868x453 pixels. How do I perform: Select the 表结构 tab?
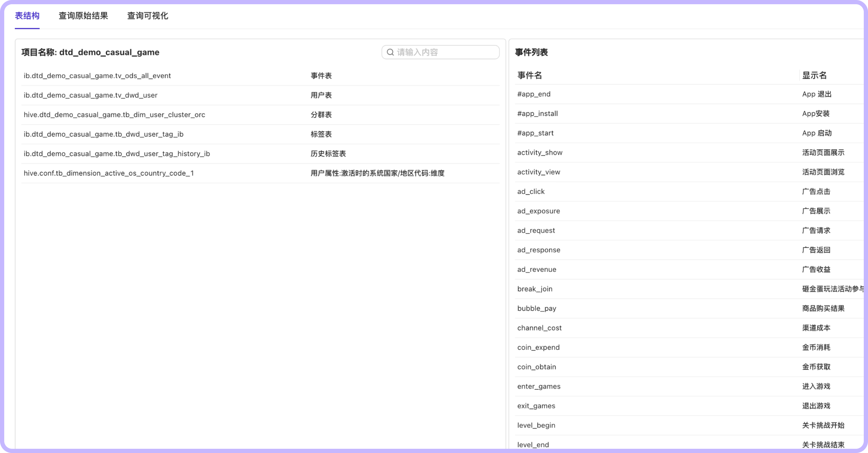[x=27, y=16]
